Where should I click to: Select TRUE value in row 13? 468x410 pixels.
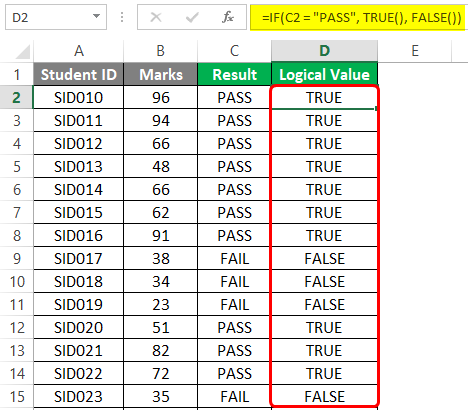pos(324,350)
